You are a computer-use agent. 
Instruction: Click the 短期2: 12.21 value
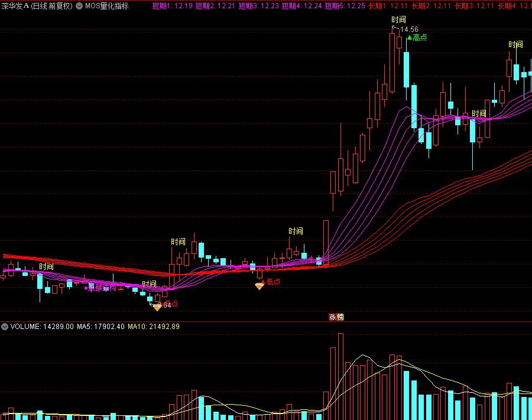pos(215,6)
